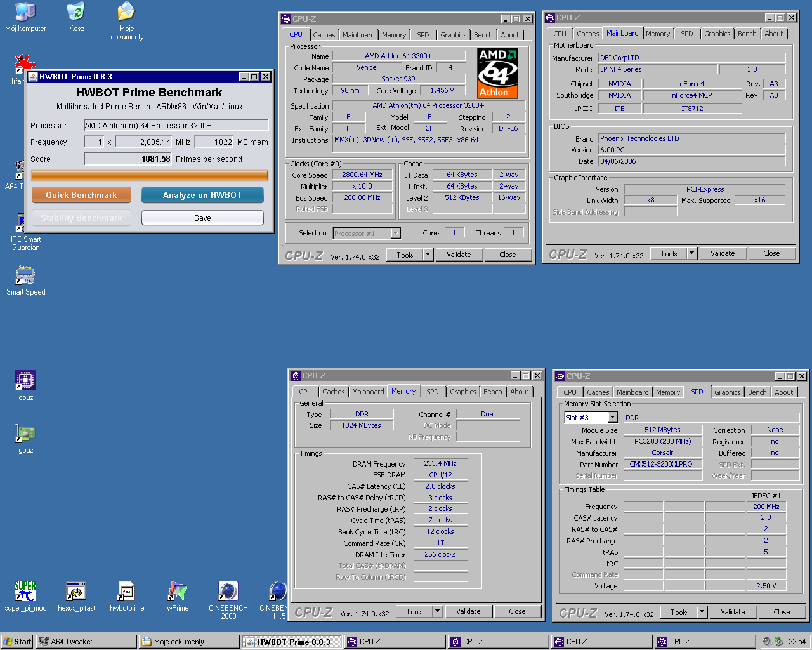The width and height of the screenshot is (812, 650).
Task: Click the orange progress bar in HWBOT Prime
Action: coord(150,176)
